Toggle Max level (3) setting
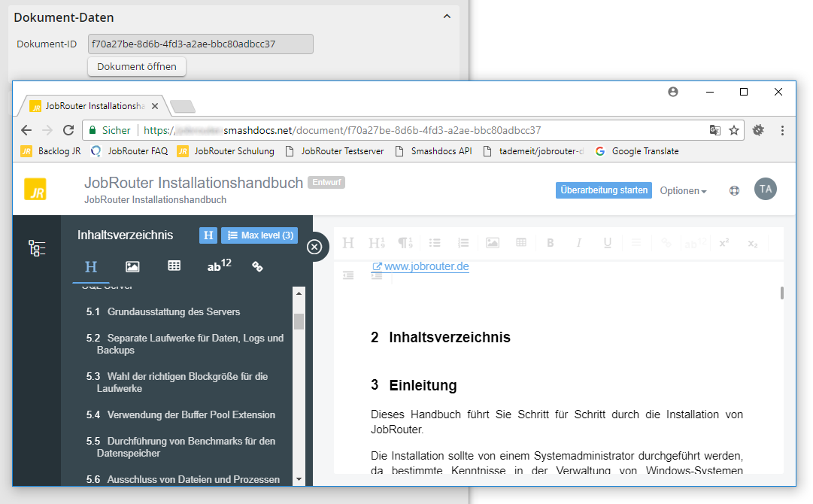The height and width of the screenshot is (504, 813). point(259,235)
